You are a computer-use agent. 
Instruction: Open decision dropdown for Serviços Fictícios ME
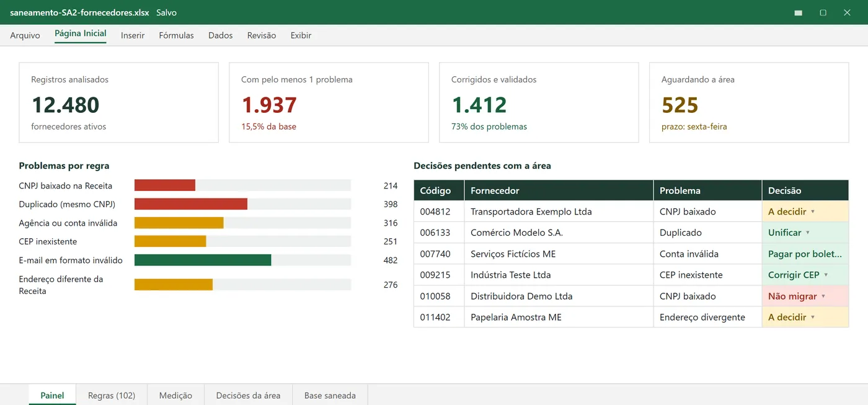point(805,254)
